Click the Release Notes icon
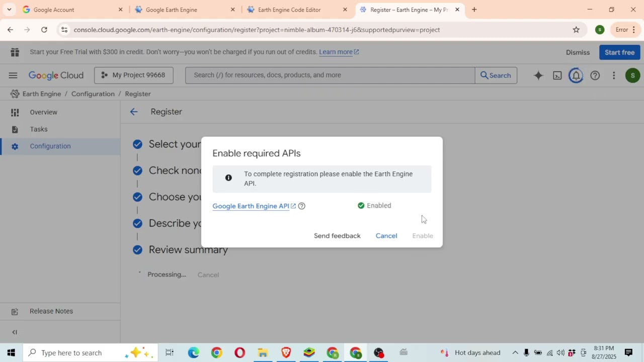This screenshot has height=362, width=644. point(15,311)
